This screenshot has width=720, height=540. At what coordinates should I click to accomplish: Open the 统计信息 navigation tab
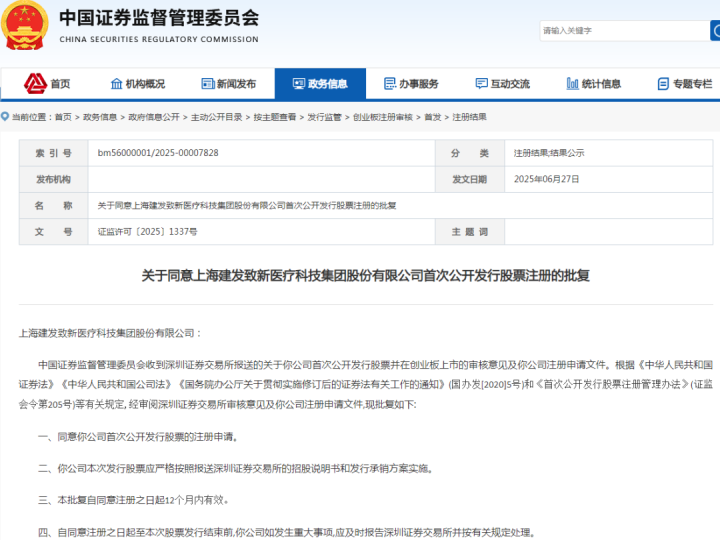pyautogui.click(x=593, y=84)
